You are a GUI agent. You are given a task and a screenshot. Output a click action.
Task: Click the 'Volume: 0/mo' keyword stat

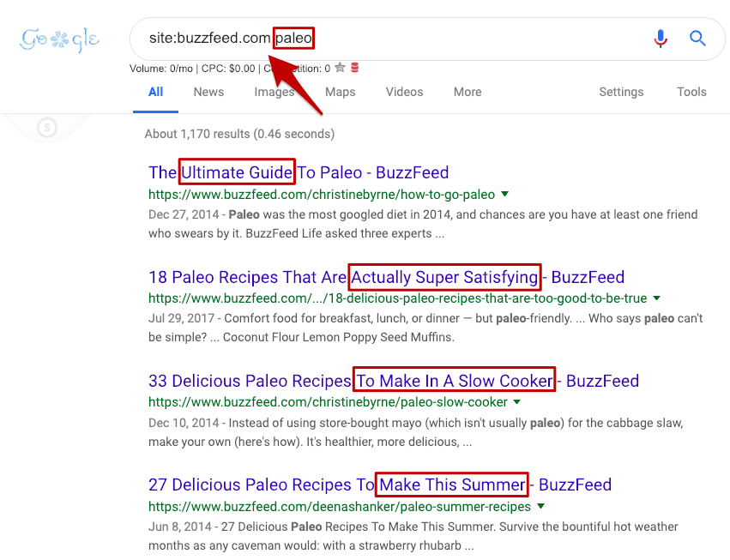(161, 69)
